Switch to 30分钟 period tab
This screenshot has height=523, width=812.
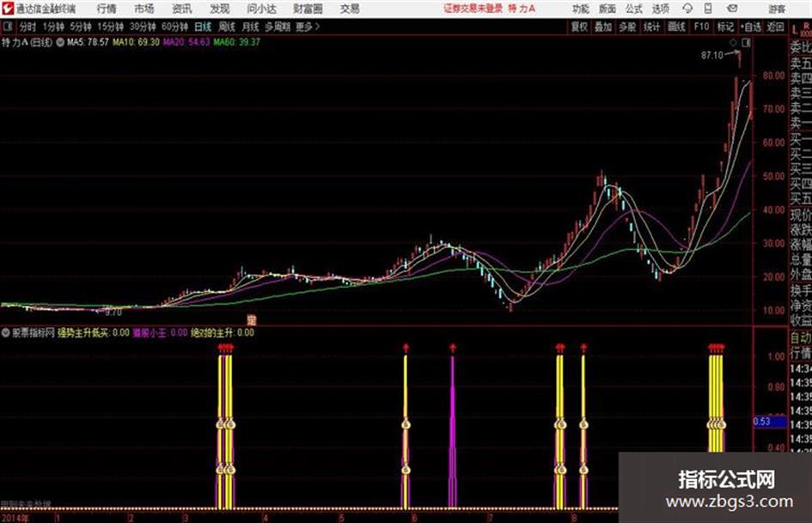[x=143, y=27]
